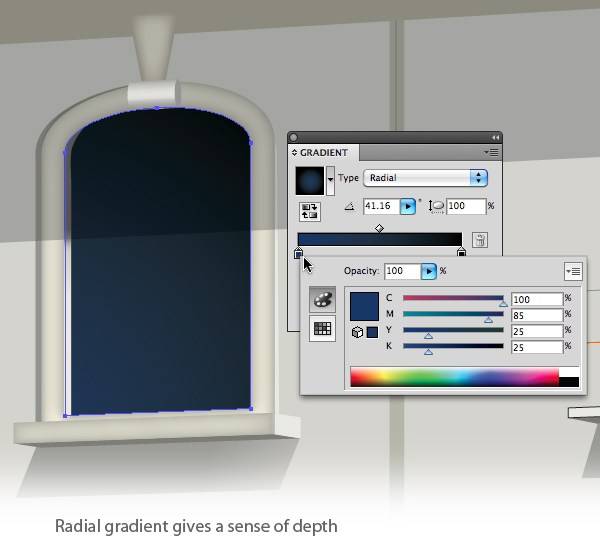Click the Y value field showing 25
The image size is (600, 559).
[x=537, y=331]
